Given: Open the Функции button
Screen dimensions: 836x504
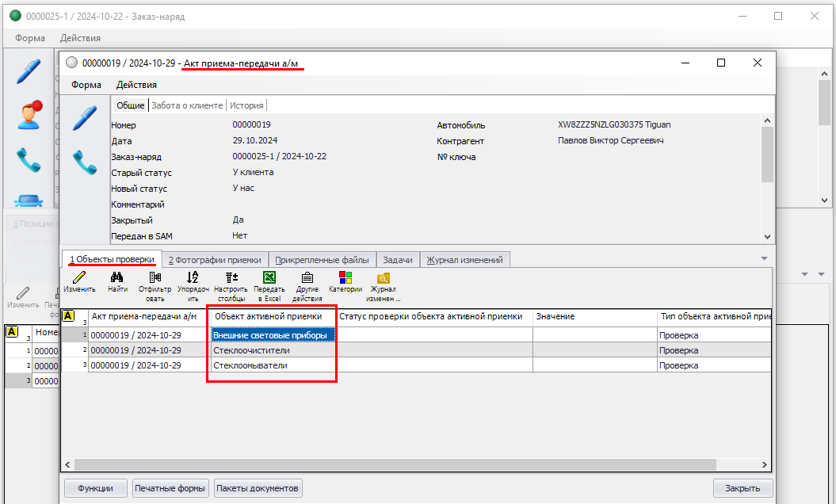Looking at the screenshot, I should click(x=95, y=488).
